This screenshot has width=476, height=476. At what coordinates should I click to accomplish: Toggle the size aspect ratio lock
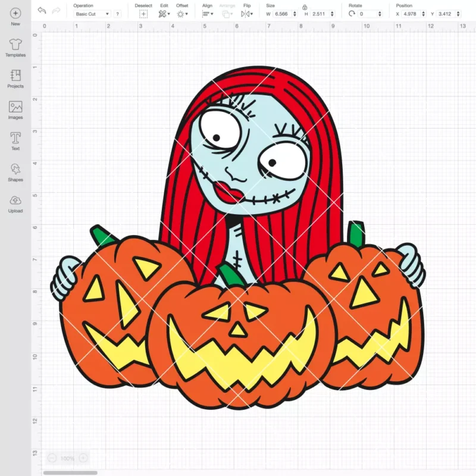[305, 7]
